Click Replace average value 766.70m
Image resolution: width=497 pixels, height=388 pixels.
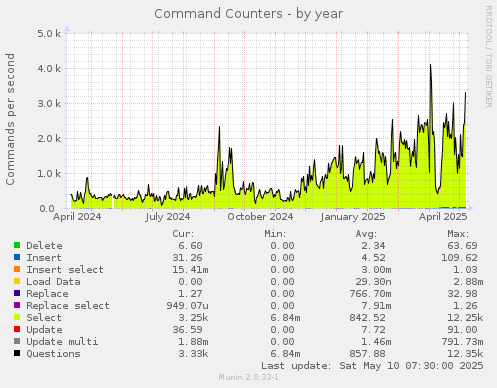tap(370, 294)
